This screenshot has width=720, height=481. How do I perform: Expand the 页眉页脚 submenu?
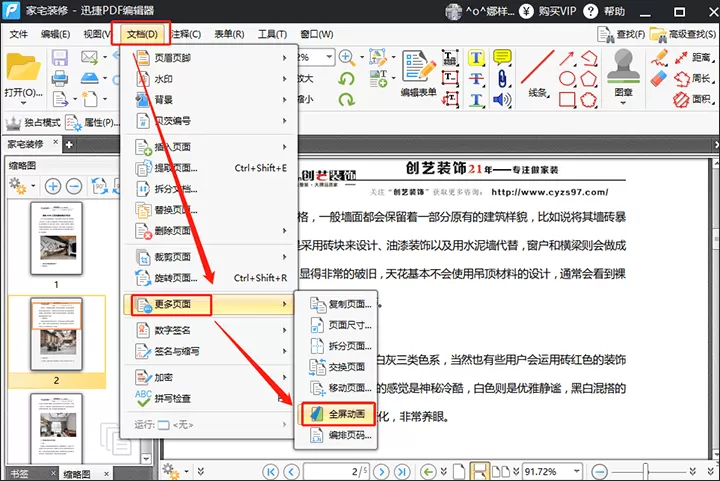[211, 58]
